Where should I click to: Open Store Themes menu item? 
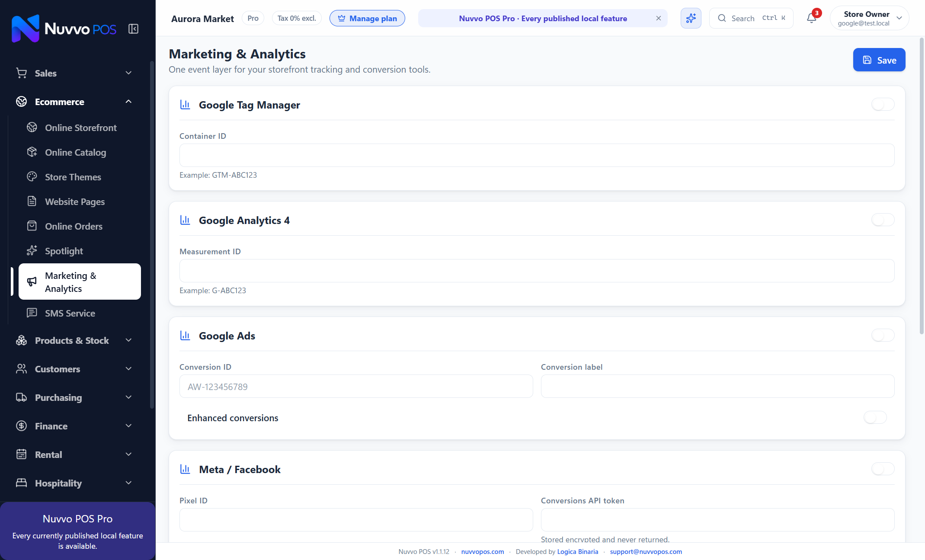click(x=80, y=177)
